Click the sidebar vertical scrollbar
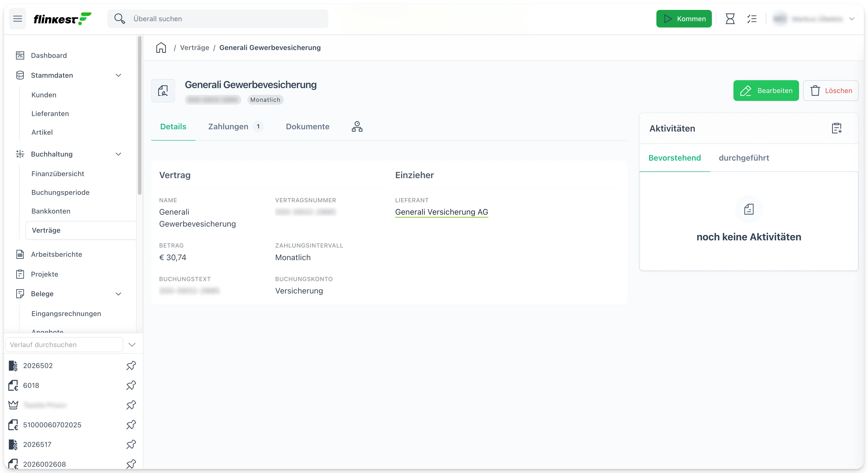This screenshot has height=473, width=868. [x=139, y=116]
